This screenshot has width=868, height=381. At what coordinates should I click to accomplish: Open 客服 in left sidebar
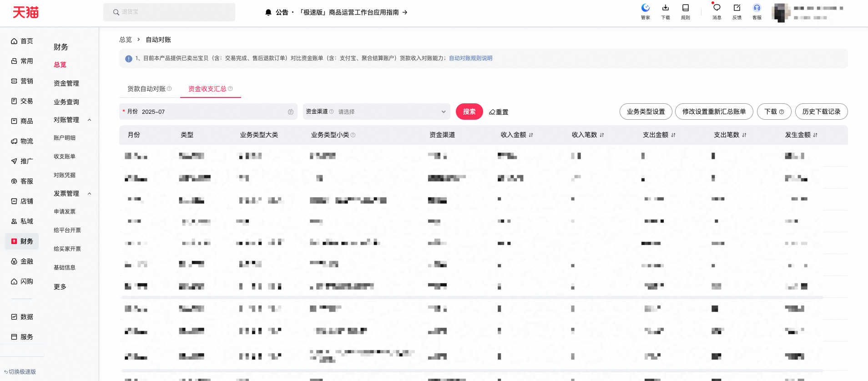coord(22,181)
